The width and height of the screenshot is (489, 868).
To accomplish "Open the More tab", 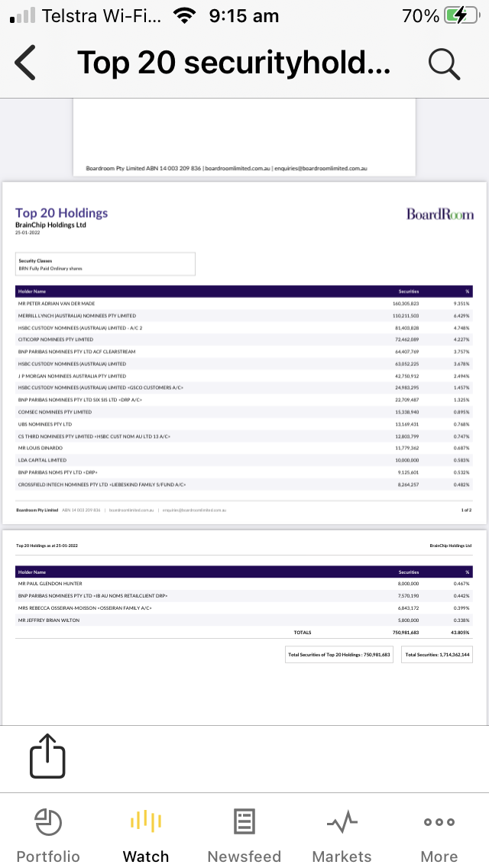I will tap(439, 835).
